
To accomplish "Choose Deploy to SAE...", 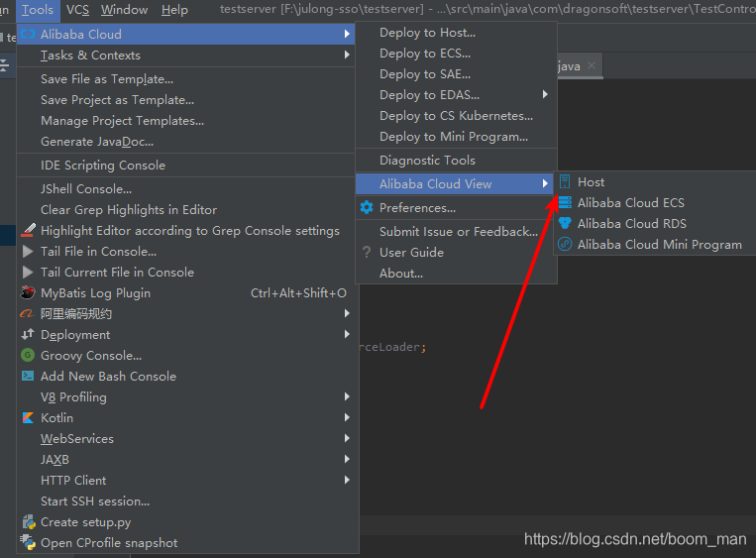I will pyautogui.click(x=456, y=73).
